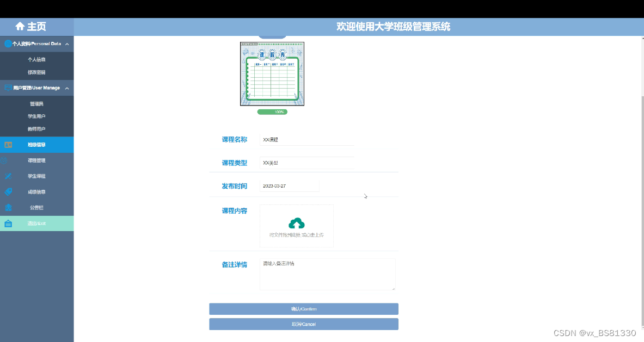Click the 课程名称 label
Image resolution: width=644 pixels, height=342 pixels.
(235, 139)
